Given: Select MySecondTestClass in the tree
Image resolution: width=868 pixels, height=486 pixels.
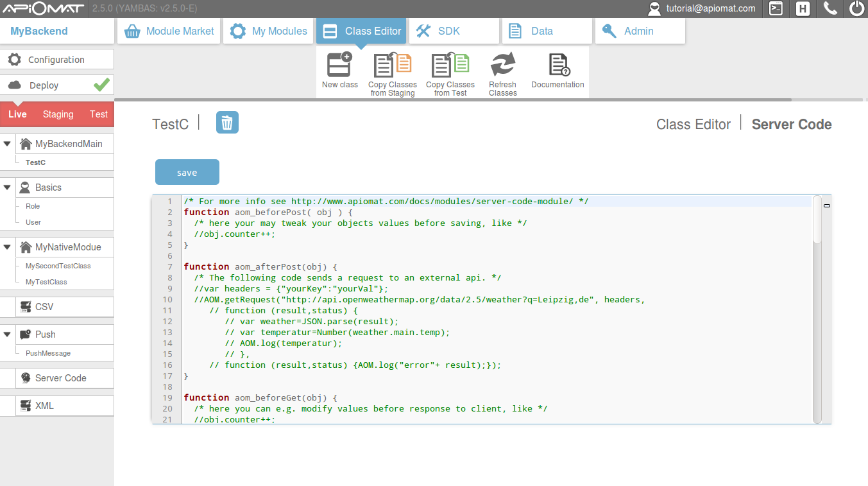Looking at the screenshot, I should point(58,266).
